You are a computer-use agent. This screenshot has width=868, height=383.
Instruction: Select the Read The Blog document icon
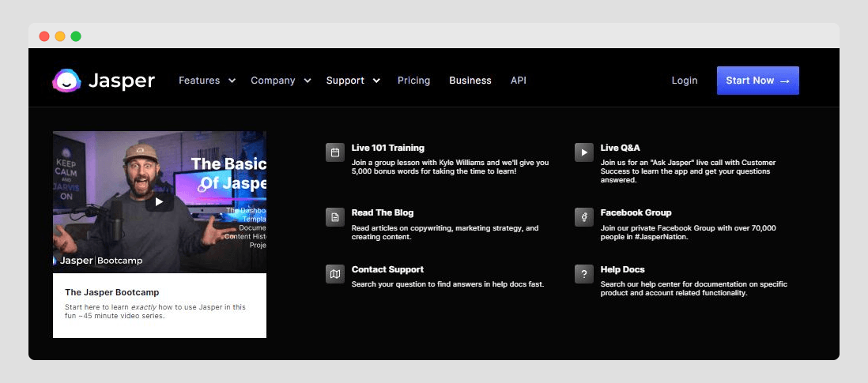[x=335, y=217]
